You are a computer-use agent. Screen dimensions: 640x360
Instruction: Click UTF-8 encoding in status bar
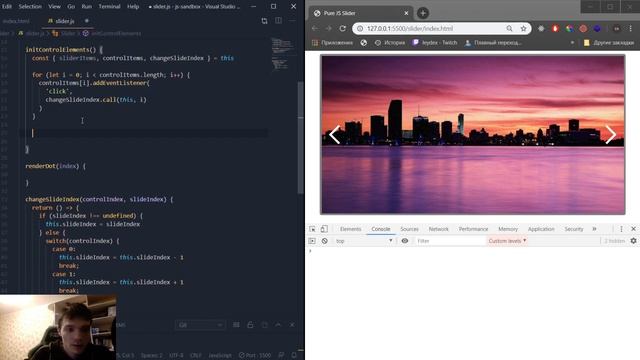[176, 356]
